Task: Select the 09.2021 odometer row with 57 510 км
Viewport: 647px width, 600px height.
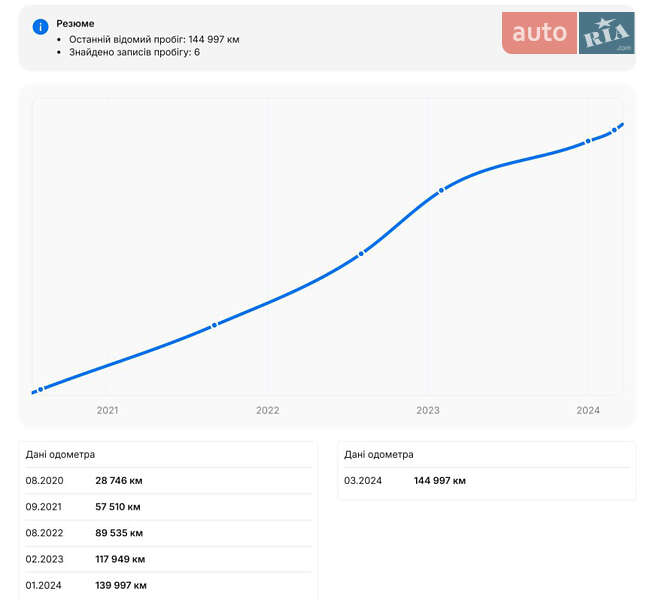Action: 167,507
